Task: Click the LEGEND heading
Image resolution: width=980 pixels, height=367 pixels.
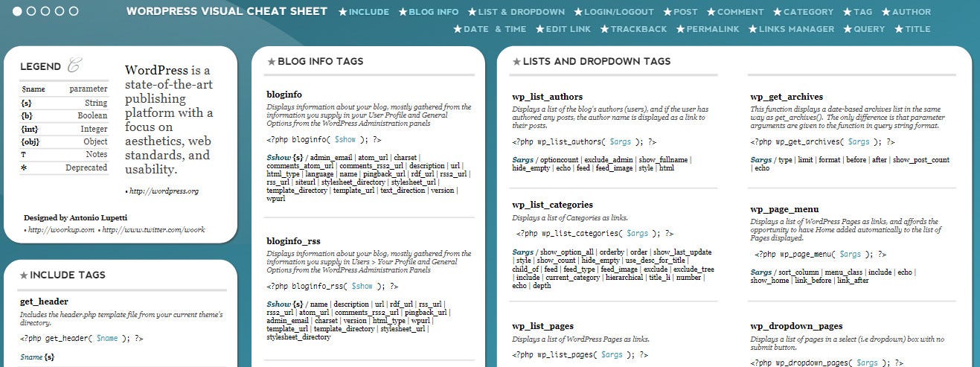Action: (40, 66)
